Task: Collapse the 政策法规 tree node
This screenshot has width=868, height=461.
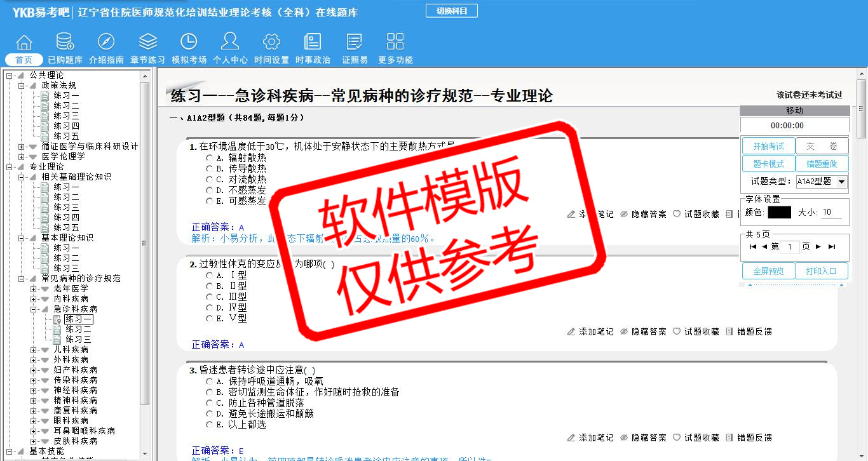Action: [22, 85]
